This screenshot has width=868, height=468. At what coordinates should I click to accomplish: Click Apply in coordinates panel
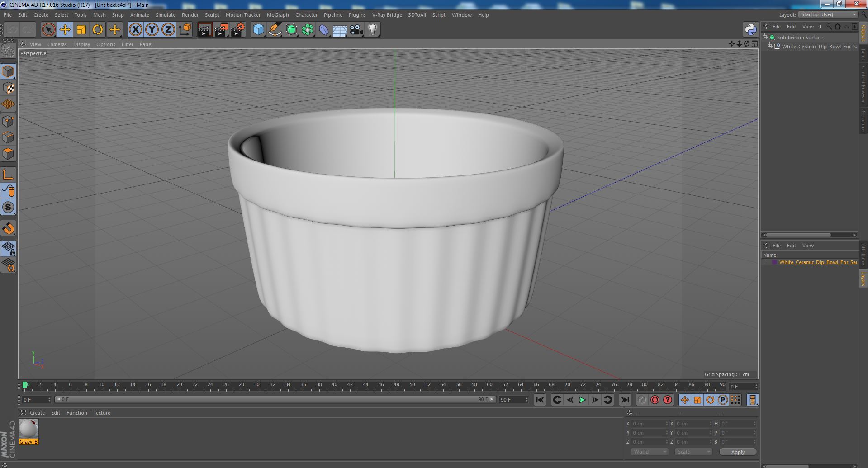(x=738, y=452)
